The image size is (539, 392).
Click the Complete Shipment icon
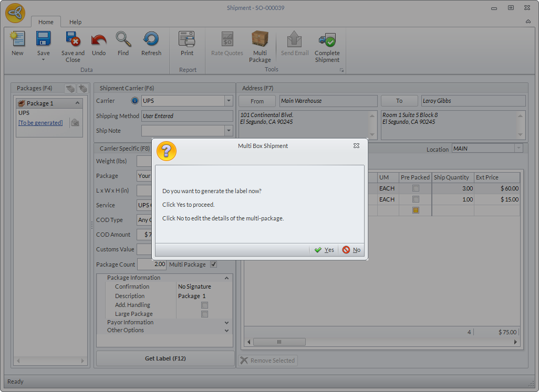click(327, 40)
